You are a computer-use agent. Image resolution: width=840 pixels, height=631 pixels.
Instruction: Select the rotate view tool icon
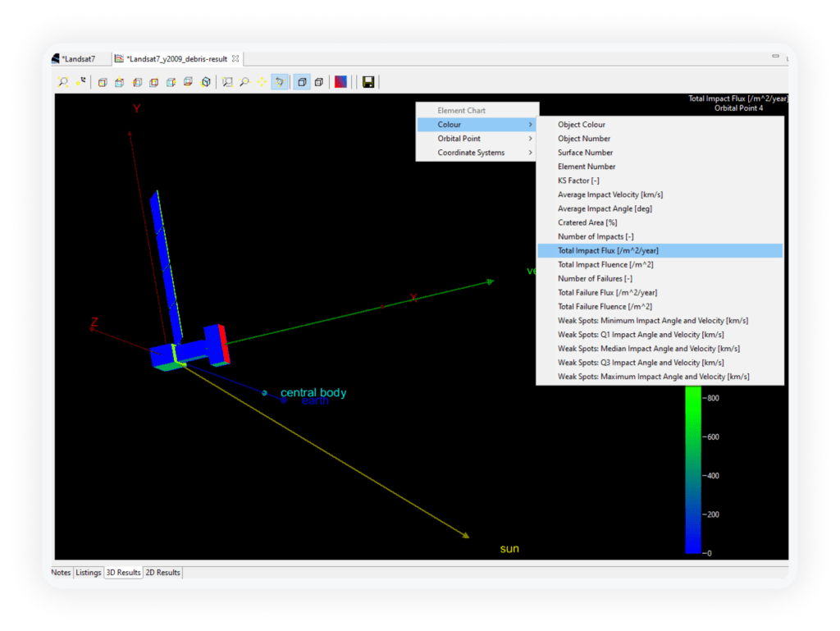coord(280,82)
